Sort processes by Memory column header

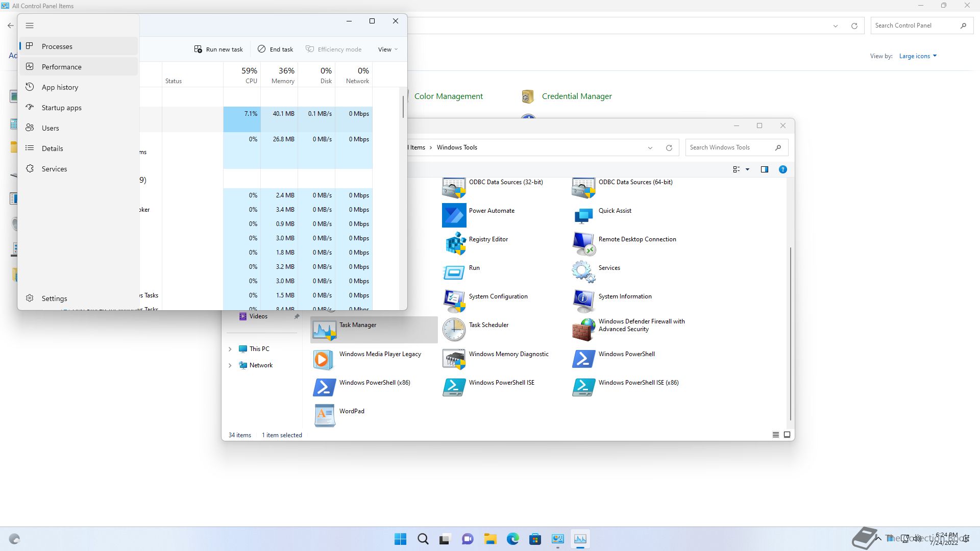pos(279,74)
